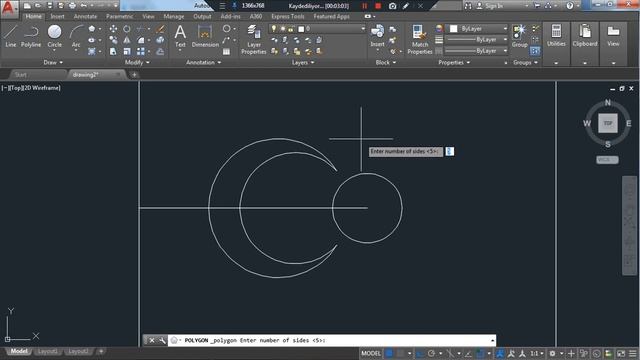Click the ViewCube TOP face
The height and width of the screenshot is (360, 640).
pyautogui.click(x=608, y=123)
